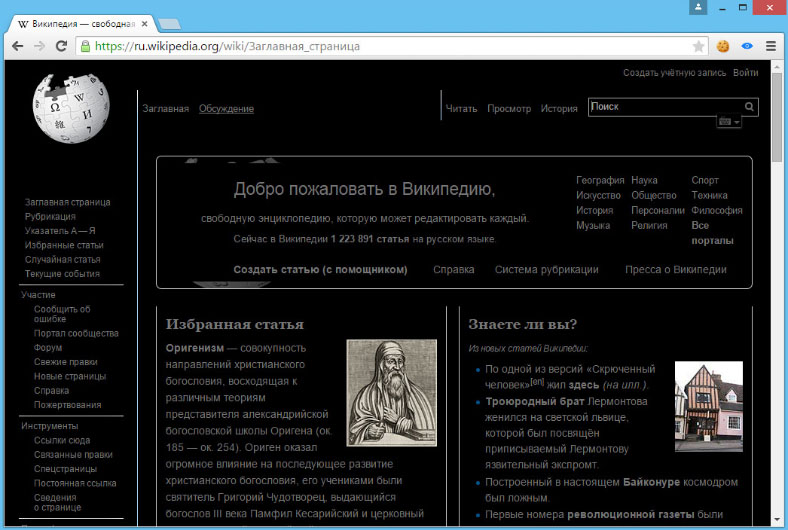
Task: Click the blue eye extension icon
Action: (x=747, y=46)
